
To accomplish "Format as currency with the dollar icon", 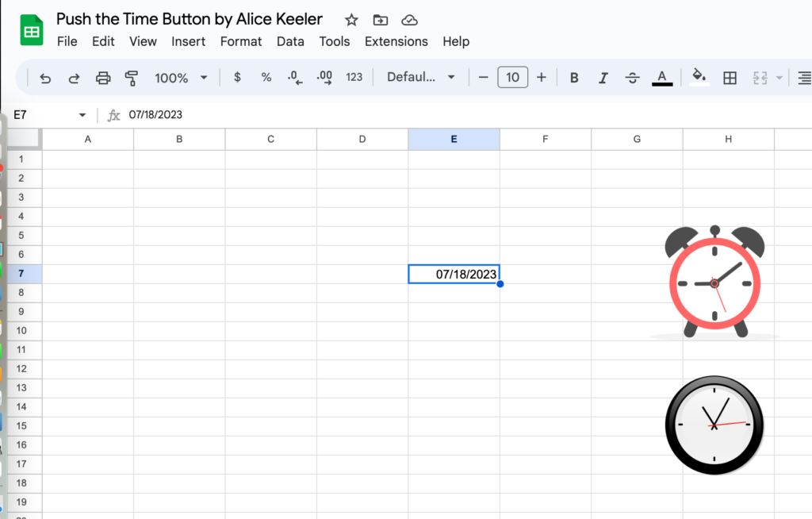I will 237,77.
